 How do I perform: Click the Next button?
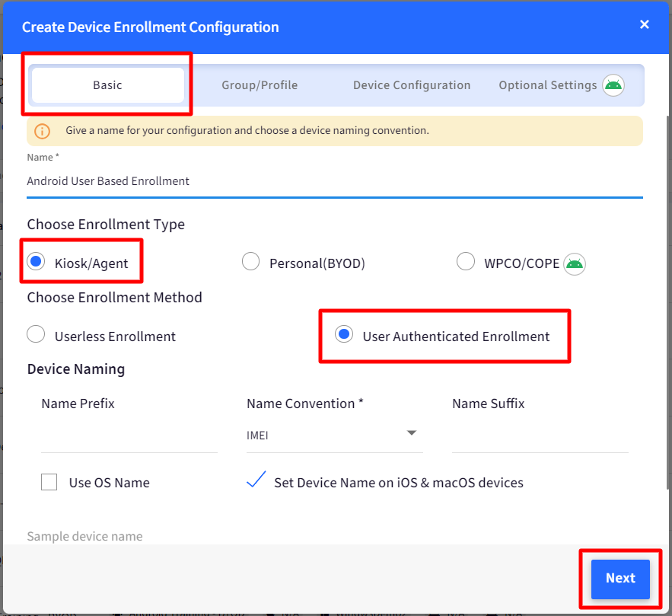tap(620, 579)
